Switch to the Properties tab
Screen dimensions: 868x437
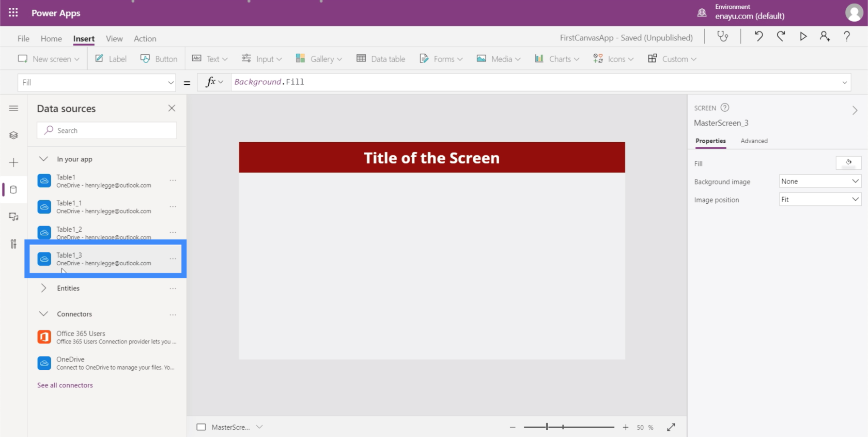[710, 141]
